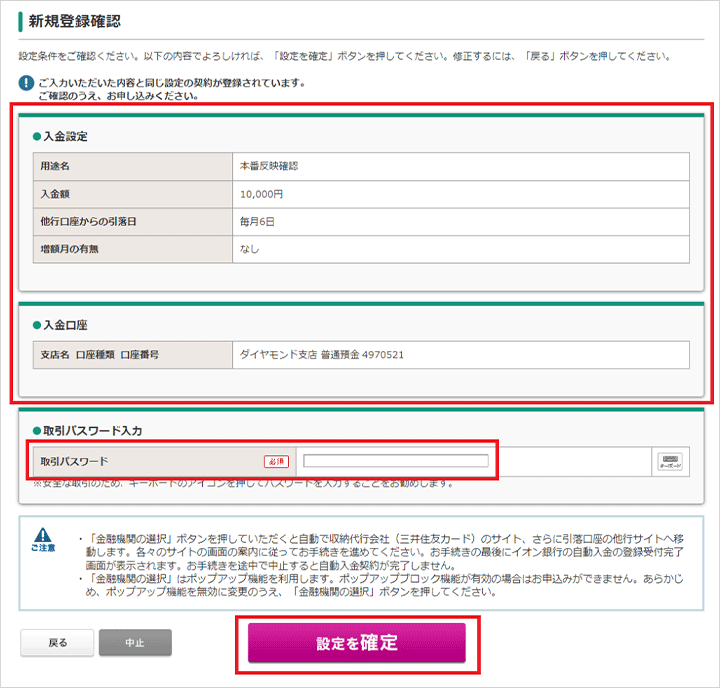The height and width of the screenshot is (688, 720).
Task: Open the software keyboard icon
Action: point(668,461)
